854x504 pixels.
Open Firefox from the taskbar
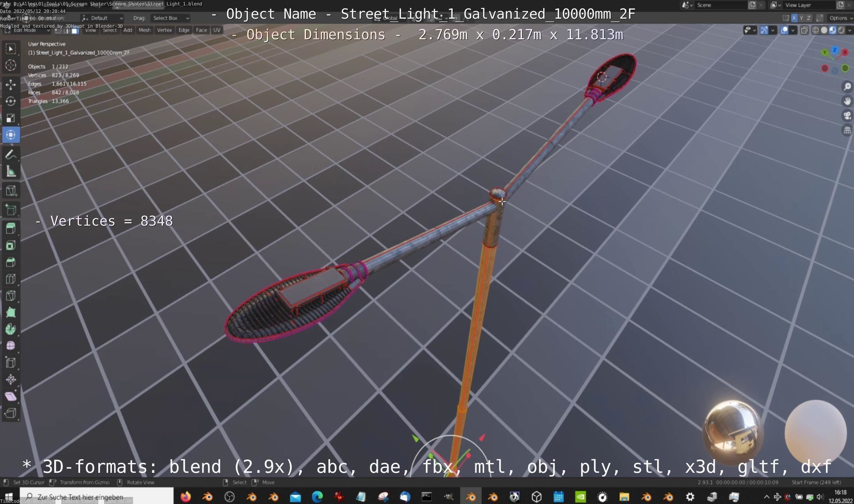coord(186,497)
